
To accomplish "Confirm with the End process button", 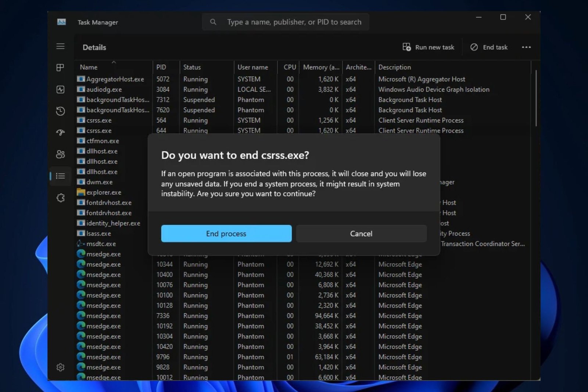I will [x=226, y=234].
